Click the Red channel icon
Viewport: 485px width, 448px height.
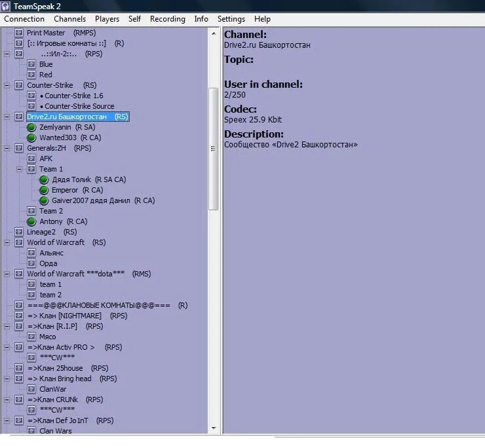coord(31,75)
